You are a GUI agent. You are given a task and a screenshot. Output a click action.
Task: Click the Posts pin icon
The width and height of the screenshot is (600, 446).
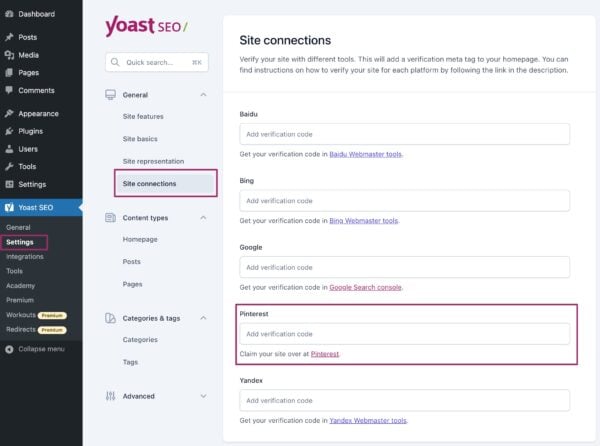tap(9, 37)
